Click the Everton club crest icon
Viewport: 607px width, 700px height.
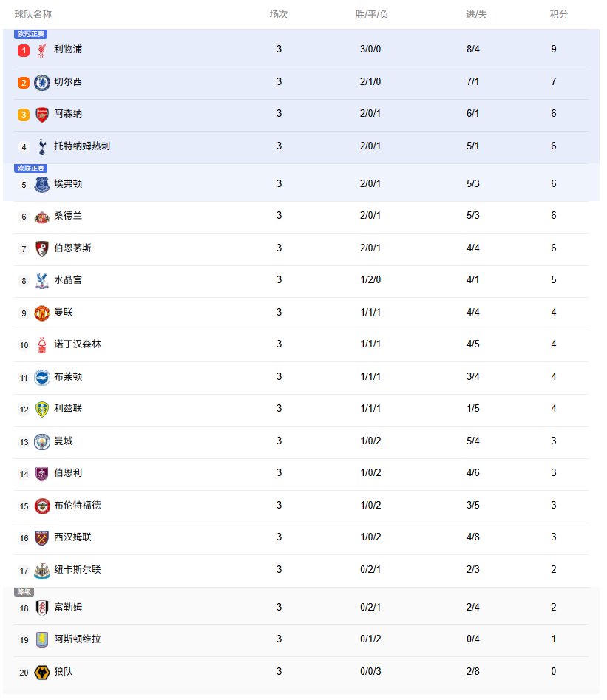[x=42, y=184]
